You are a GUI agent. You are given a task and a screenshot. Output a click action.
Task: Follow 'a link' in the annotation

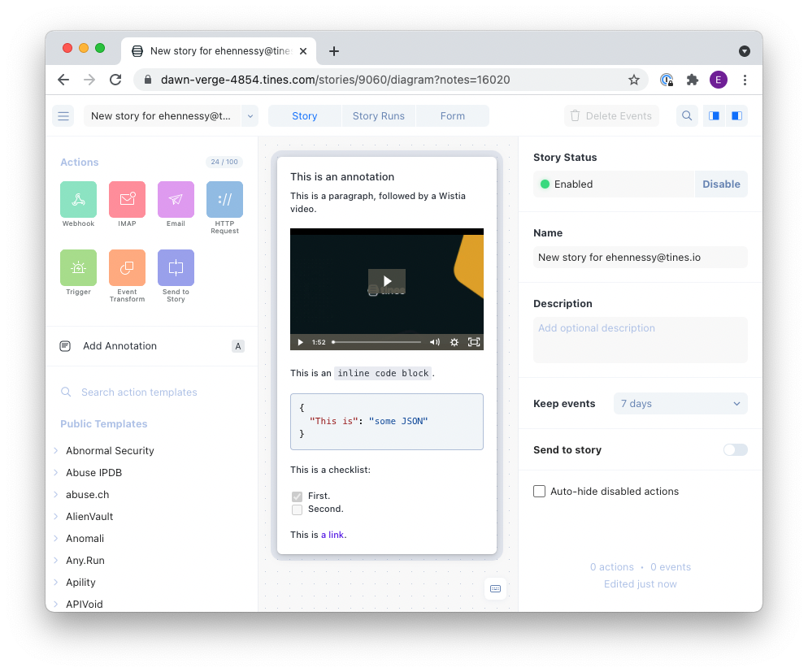point(333,535)
